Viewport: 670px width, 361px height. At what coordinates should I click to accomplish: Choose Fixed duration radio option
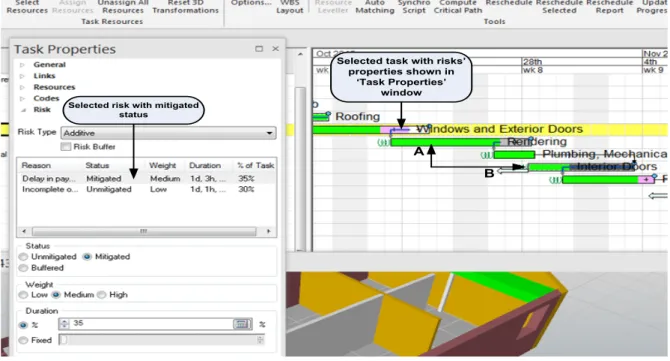point(23,340)
